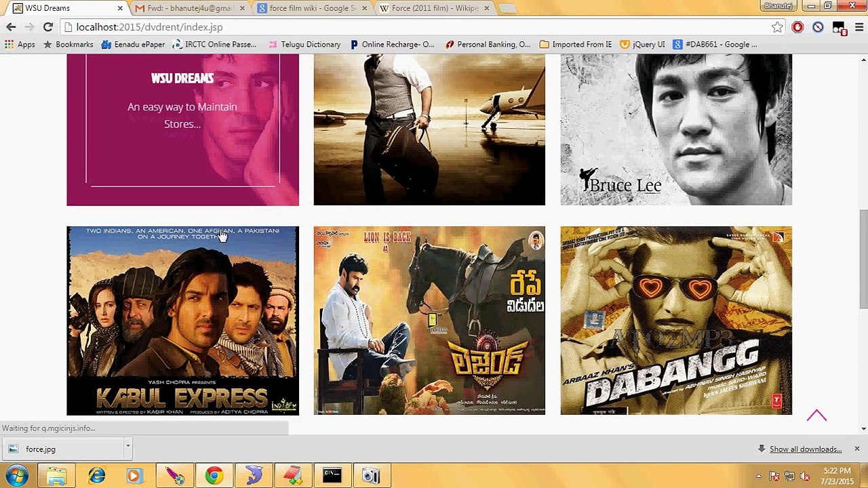Open the #DAB661 Google bookmark
This screenshot has width=868, height=488.
tap(715, 44)
